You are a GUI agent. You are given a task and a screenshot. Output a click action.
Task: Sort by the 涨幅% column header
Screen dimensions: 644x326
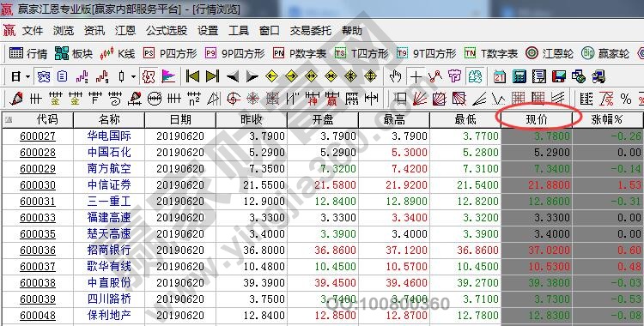pos(608,119)
